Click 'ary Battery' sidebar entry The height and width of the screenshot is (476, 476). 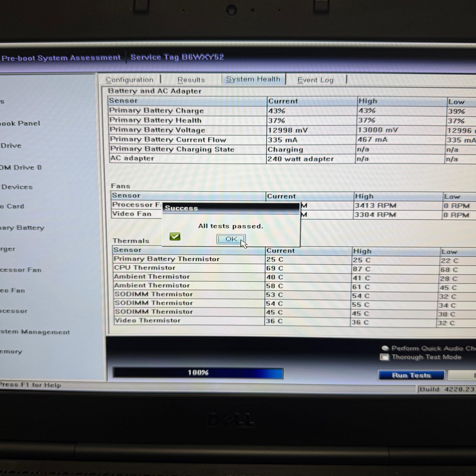(22, 228)
